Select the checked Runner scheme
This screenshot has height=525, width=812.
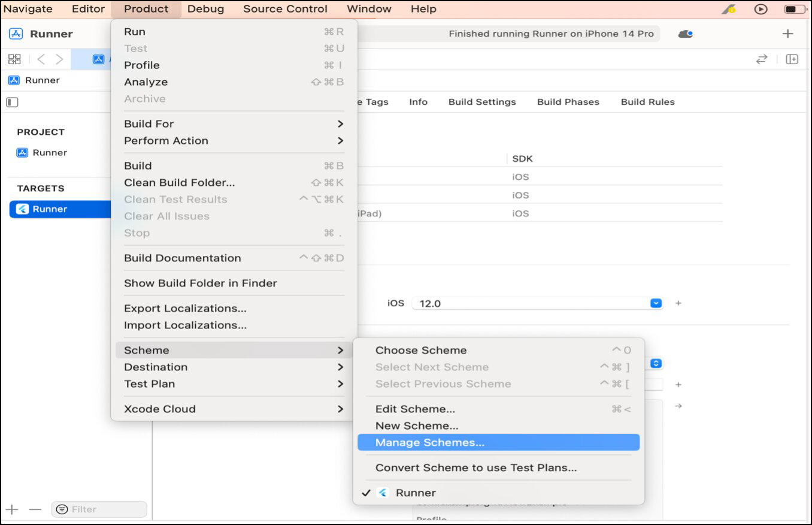(415, 493)
